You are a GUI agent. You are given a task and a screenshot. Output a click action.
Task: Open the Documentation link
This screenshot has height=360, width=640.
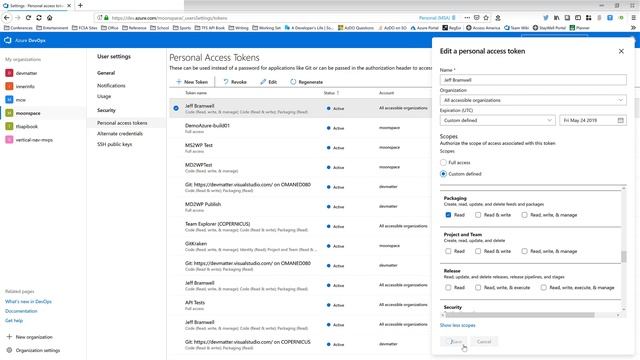click(21, 311)
